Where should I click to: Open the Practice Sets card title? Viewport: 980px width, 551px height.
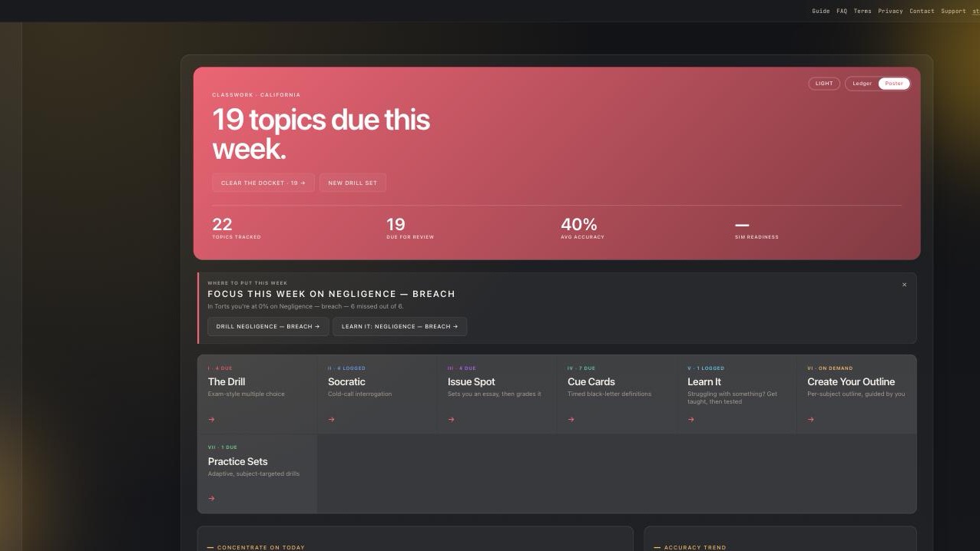237,461
